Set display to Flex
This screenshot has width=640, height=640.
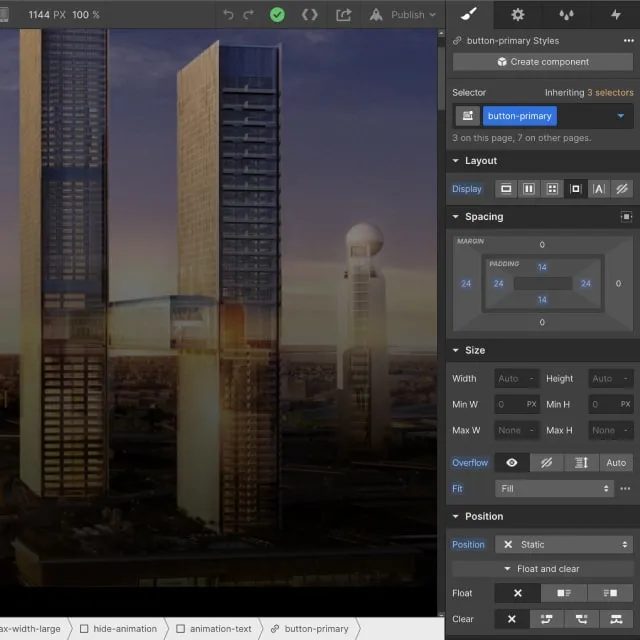pos(529,189)
